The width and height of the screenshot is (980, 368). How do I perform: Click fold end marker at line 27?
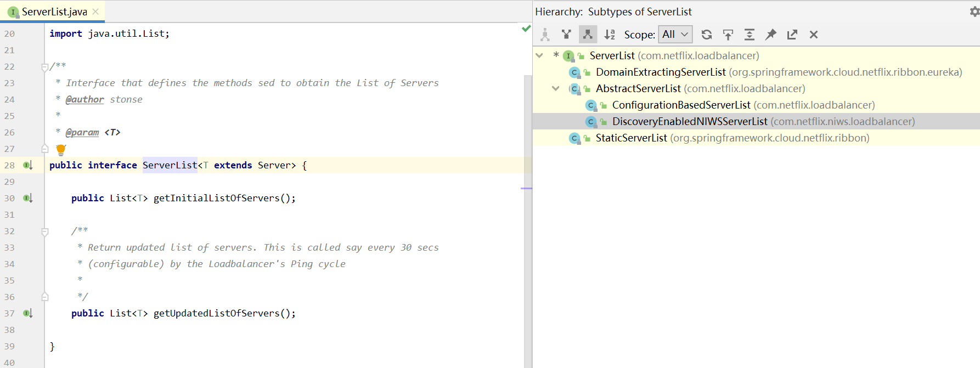tap(45, 149)
